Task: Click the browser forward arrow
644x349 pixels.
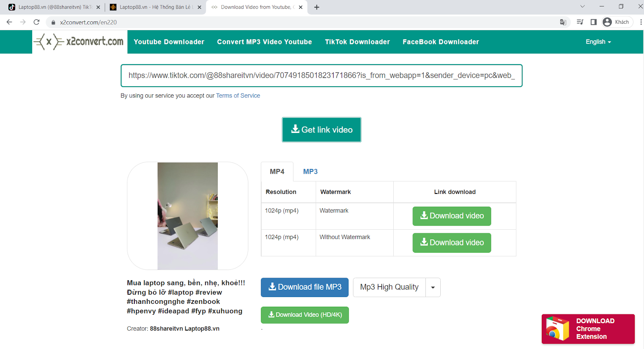Action: click(x=23, y=22)
